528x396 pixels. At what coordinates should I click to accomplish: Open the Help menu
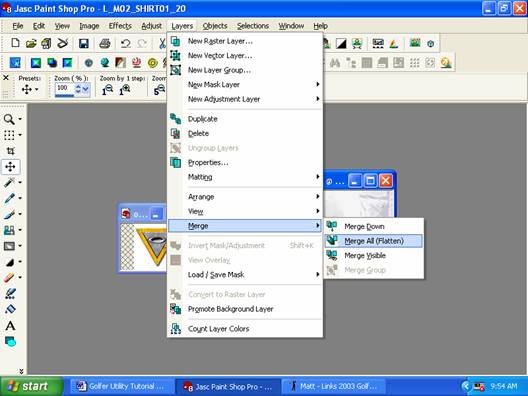coord(320,26)
